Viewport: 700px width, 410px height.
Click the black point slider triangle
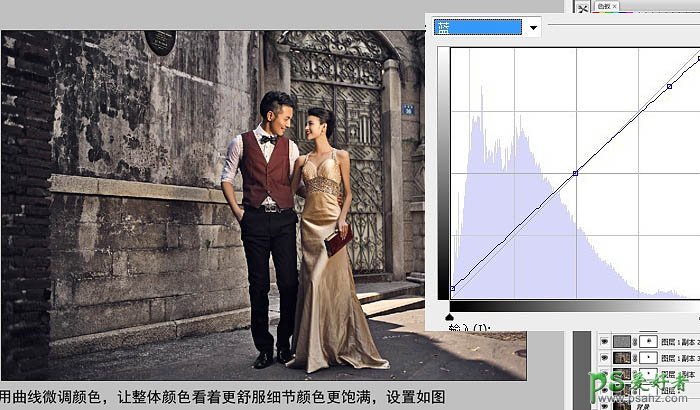(x=449, y=315)
